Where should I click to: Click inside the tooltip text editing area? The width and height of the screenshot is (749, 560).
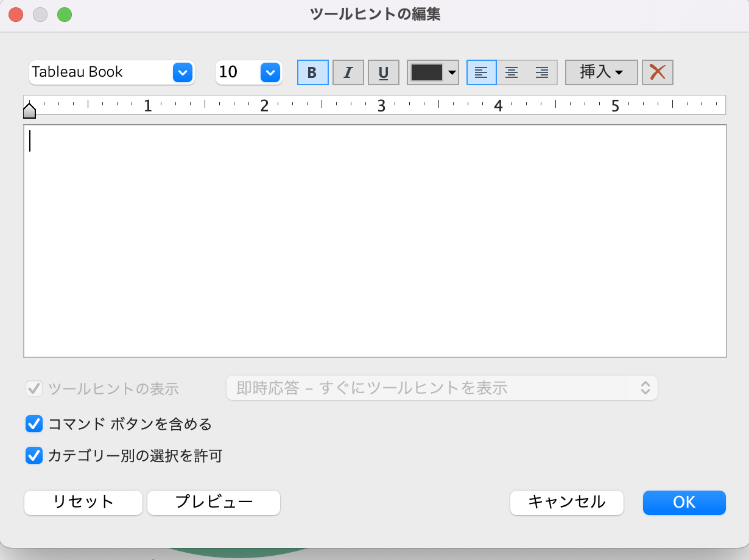(x=375, y=241)
